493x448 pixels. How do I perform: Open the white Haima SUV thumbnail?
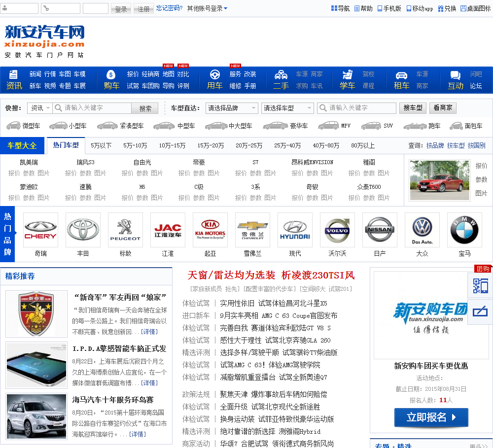tap(36, 416)
